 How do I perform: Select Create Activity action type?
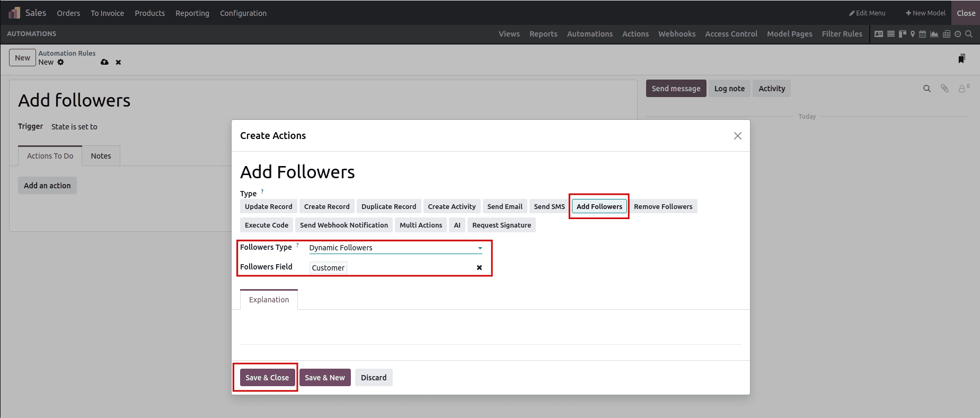click(x=452, y=206)
